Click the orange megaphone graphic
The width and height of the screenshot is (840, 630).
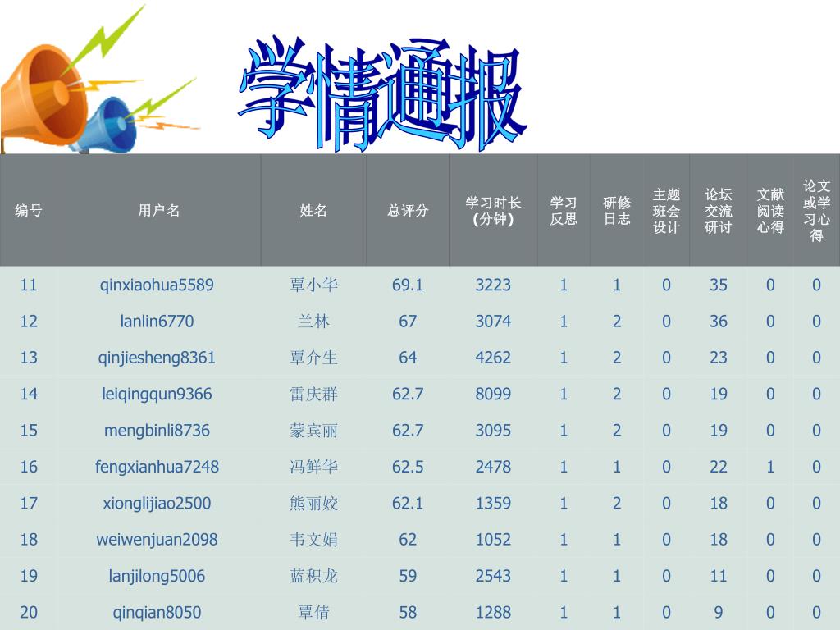pos(46,97)
